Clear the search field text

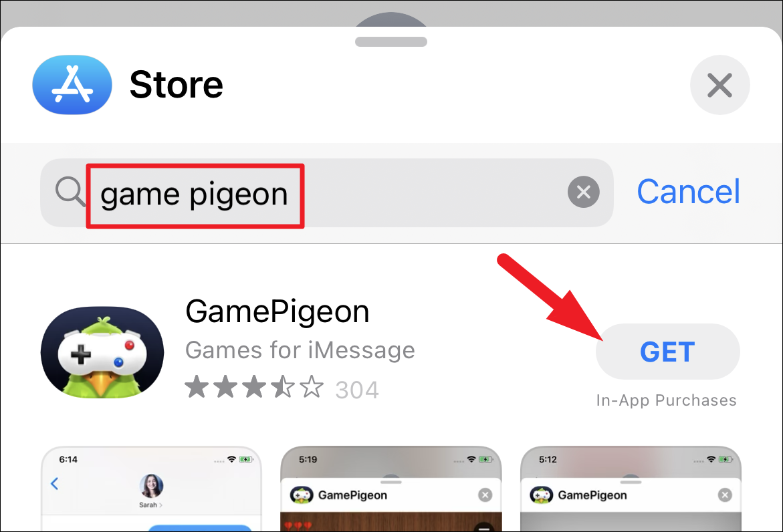583,192
